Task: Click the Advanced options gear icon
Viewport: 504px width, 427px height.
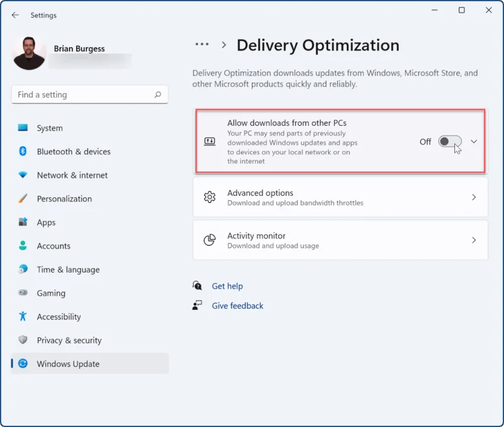Action: pos(210,197)
